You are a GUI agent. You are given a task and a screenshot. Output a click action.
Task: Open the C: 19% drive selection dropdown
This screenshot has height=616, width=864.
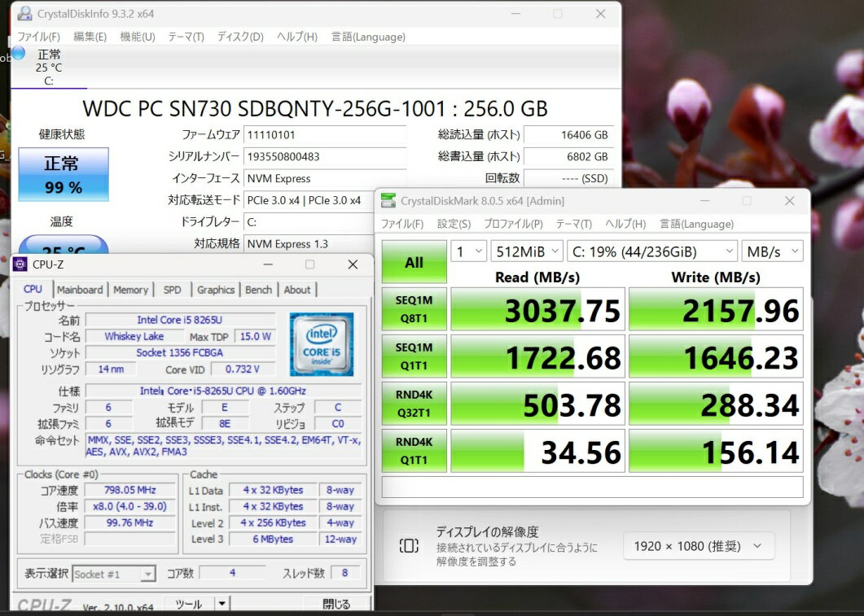(x=651, y=251)
